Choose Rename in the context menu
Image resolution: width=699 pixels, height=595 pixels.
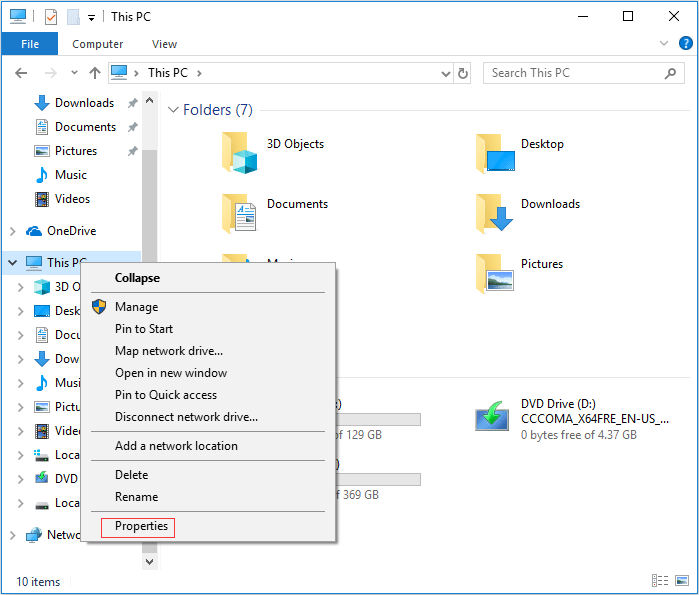point(208,497)
